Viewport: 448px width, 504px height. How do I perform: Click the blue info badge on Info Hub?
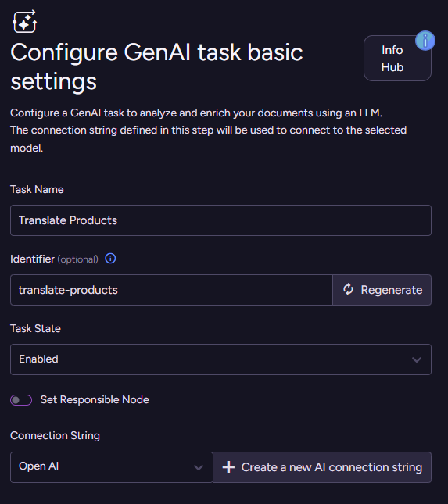click(x=425, y=41)
